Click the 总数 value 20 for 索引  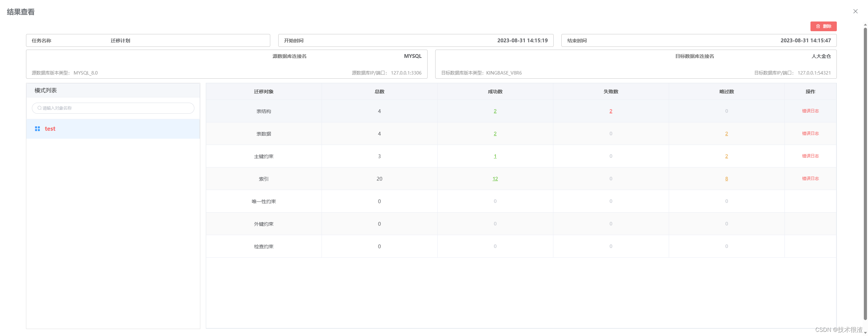pyautogui.click(x=379, y=179)
